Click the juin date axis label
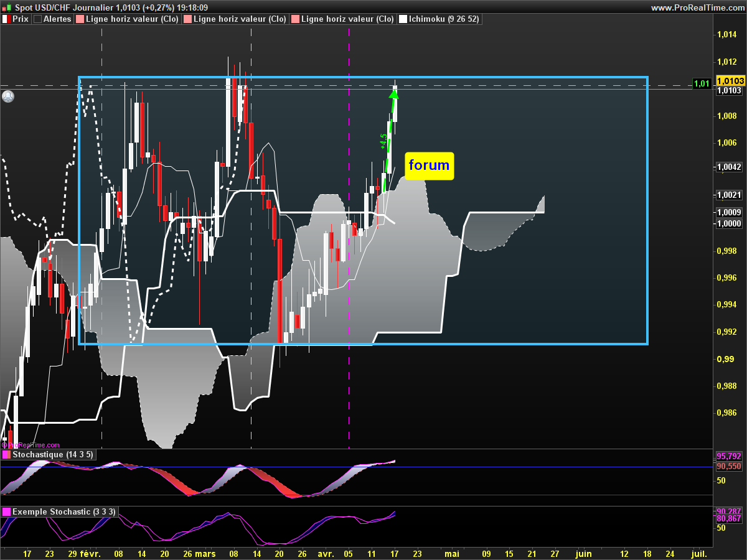This screenshot has height=560, width=747. tap(583, 553)
